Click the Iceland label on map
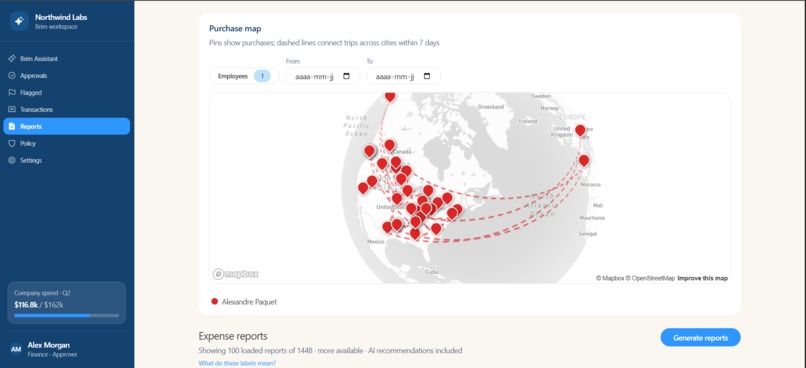This screenshot has height=368, width=806. tap(527, 121)
